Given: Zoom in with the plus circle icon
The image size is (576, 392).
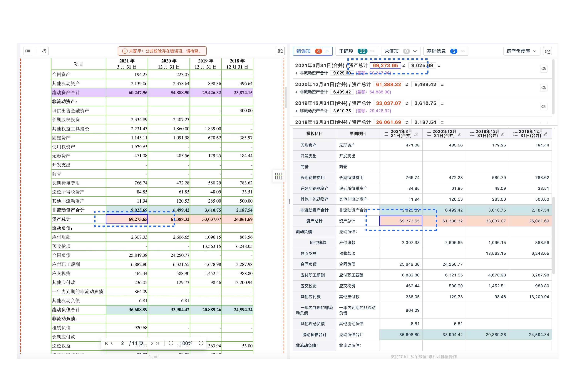Looking at the screenshot, I should point(201,343).
